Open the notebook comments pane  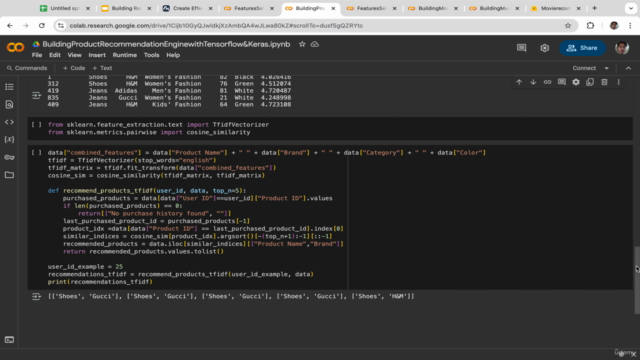pyautogui.click(x=522, y=48)
